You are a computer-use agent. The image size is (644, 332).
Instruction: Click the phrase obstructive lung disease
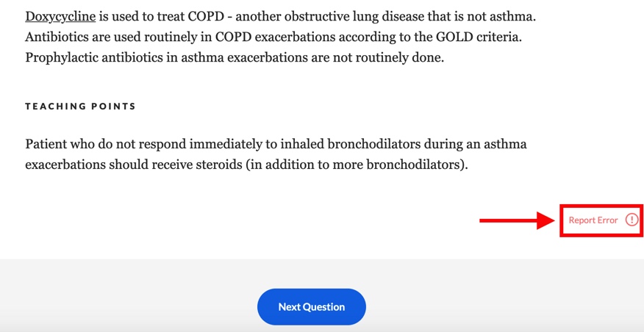click(x=344, y=17)
